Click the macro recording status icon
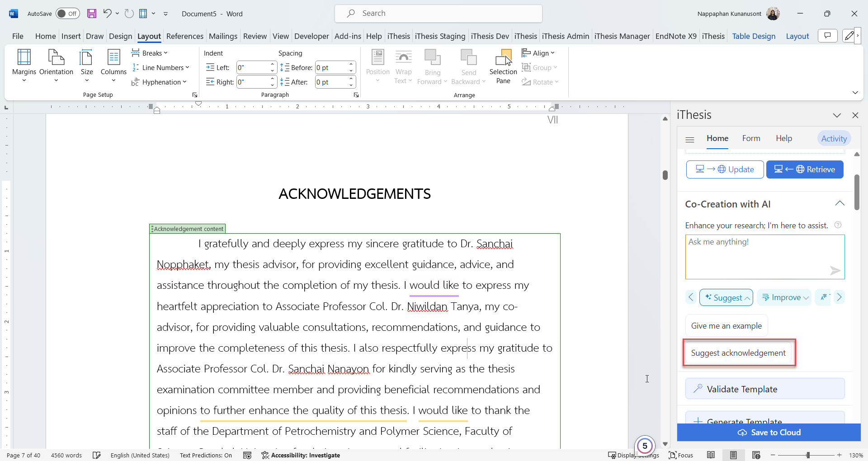 pyautogui.click(x=247, y=455)
